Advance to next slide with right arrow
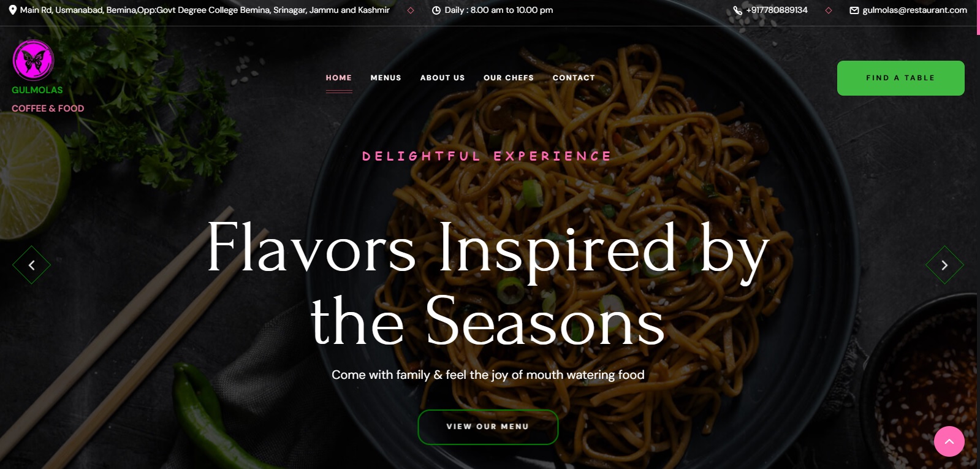Screen dimensions: 980x469 (x=944, y=265)
